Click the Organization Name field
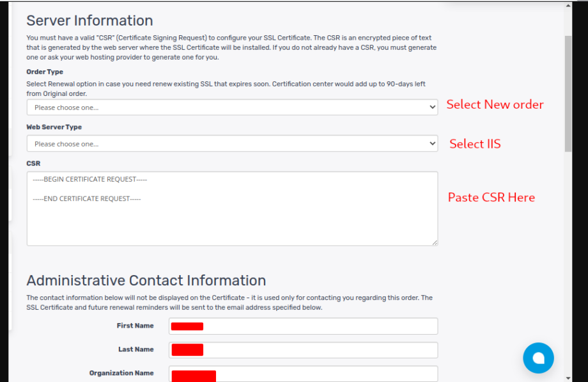The height and width of the screenshot is (382, 588). (x=303, y=373)
